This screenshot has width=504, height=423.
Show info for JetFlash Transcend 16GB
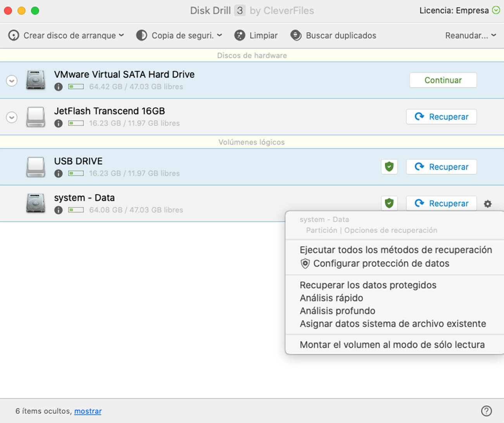(58, 123)
